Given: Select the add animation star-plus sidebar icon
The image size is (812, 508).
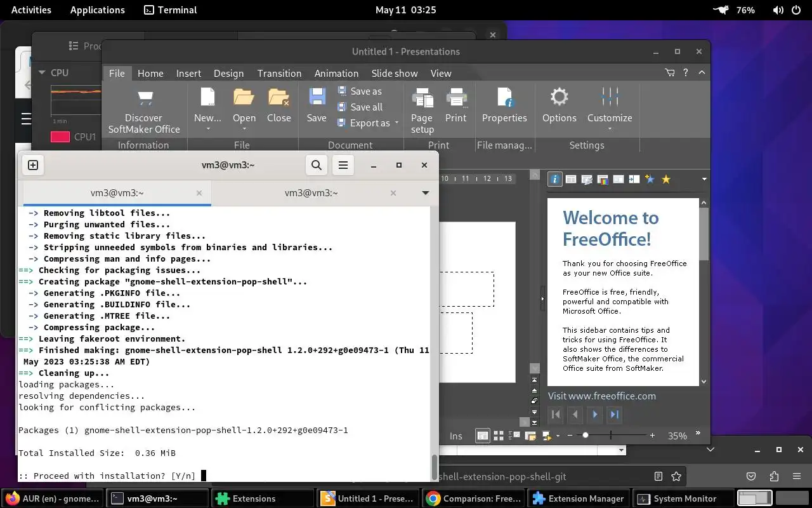Looking at the screenshot, I should [650, 180].
